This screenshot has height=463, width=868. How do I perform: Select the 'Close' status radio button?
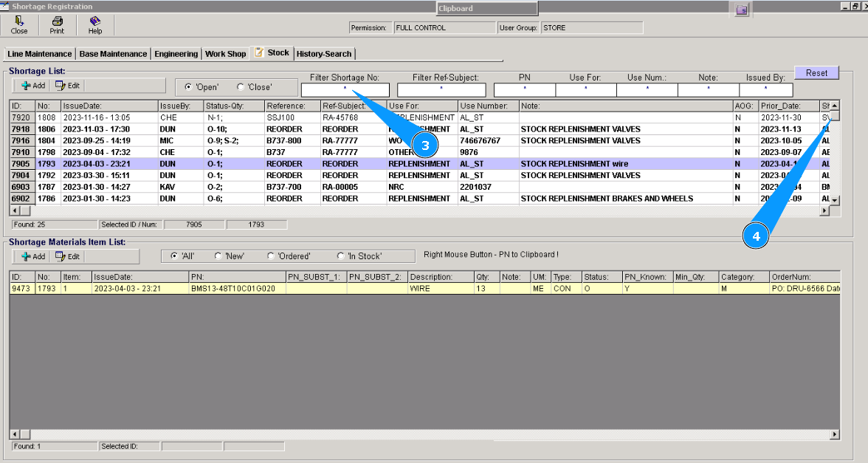(x=241, y=87)
